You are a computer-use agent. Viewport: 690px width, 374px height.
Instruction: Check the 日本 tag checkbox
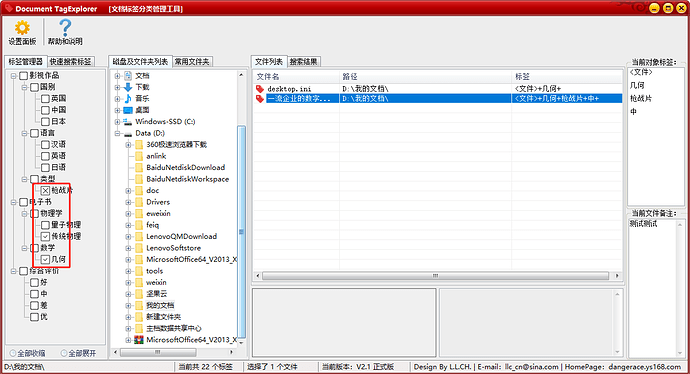point(45,121)
